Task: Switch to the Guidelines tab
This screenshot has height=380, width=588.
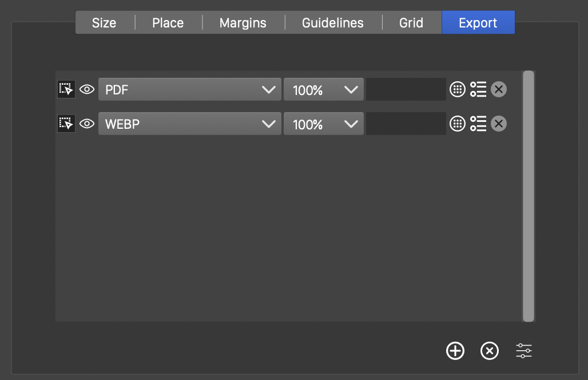Action: (x=333, y=23)
